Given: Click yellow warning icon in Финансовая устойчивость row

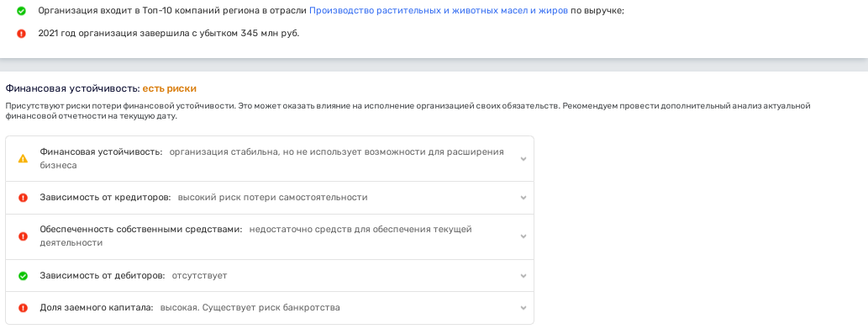Looking at the screenshot, I should coord(23,158).
